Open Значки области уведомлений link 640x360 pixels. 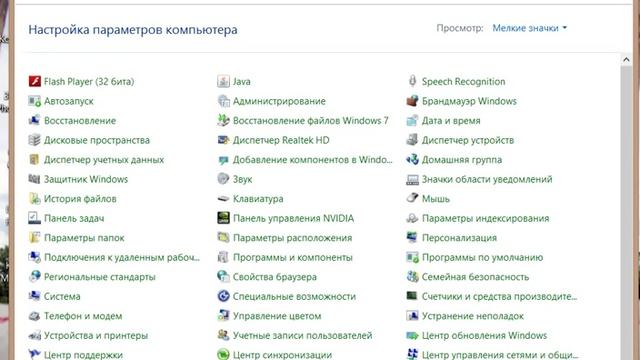(x=487, y=179)
